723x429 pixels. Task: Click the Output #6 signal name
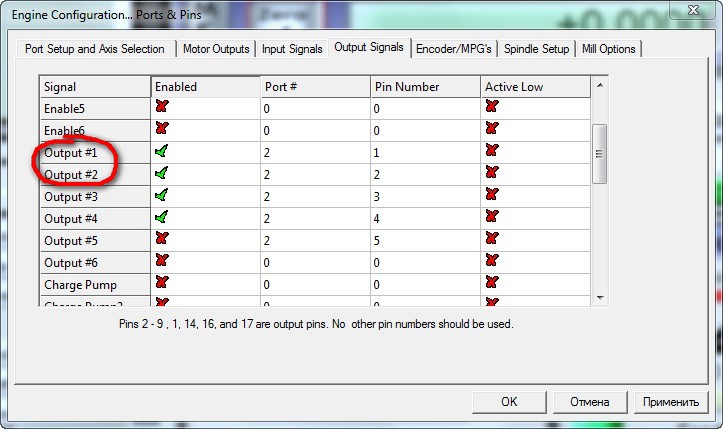click(x=71, y=263)
